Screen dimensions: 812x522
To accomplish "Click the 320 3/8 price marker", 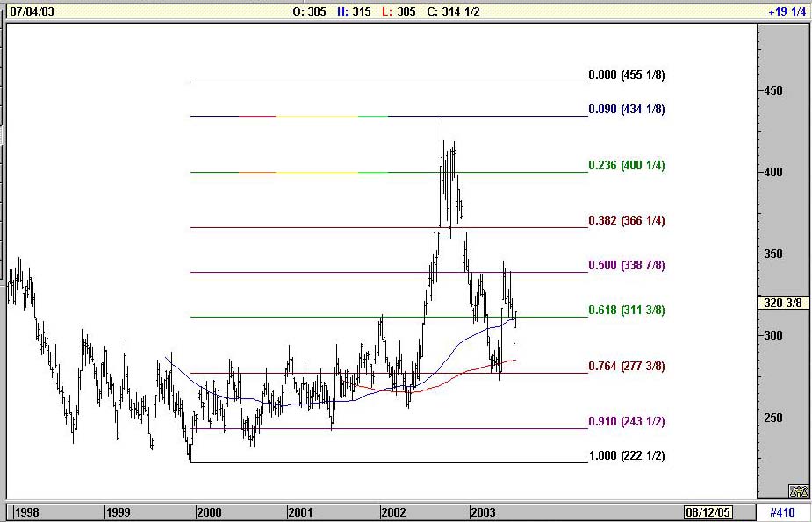I will point(782,303).
